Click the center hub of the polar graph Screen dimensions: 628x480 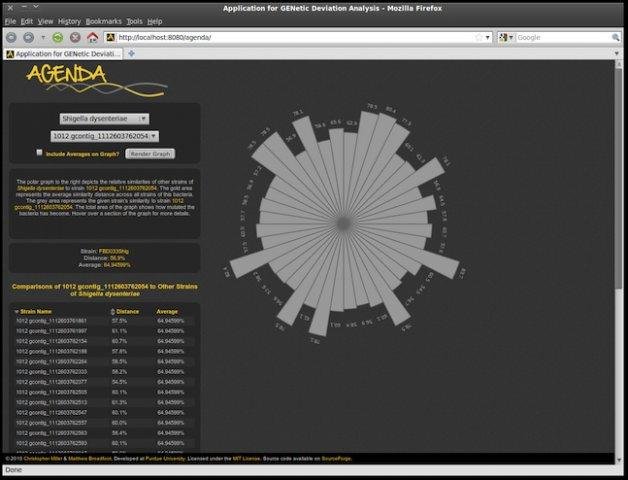point(344,224)
